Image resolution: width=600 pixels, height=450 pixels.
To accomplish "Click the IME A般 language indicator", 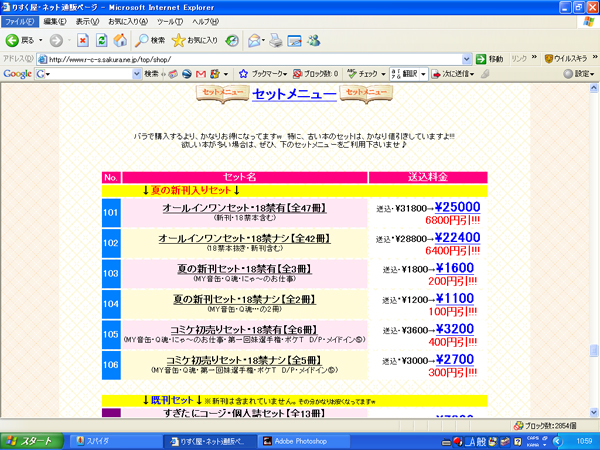I will pyautogui.click(x=475, y=442).
